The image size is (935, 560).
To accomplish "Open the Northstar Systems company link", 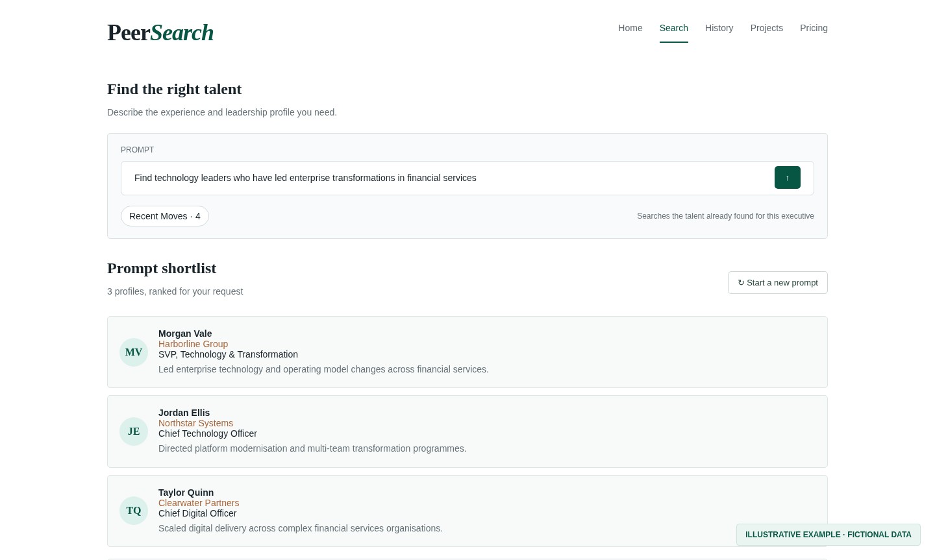I will [x=195, y=423].
